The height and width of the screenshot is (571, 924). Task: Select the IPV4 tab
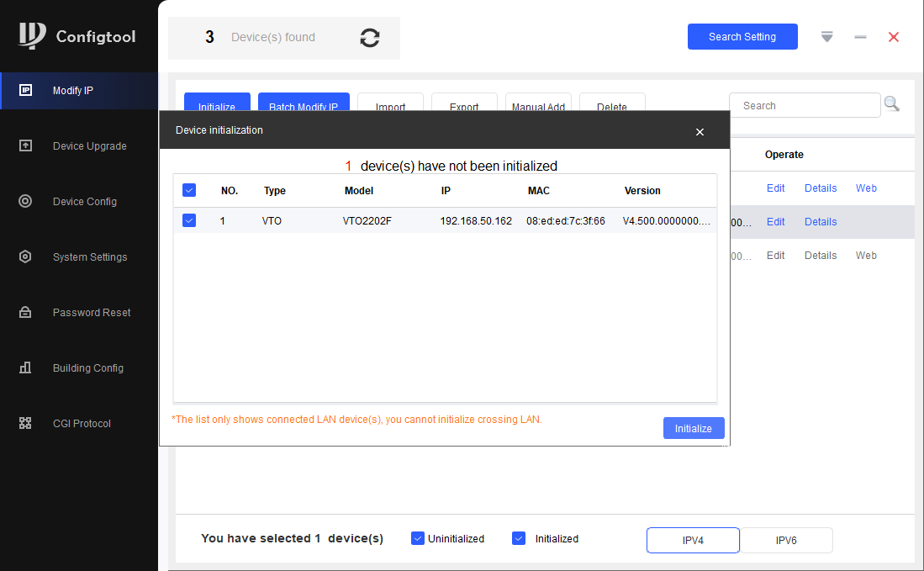click(x=693, y=541)
